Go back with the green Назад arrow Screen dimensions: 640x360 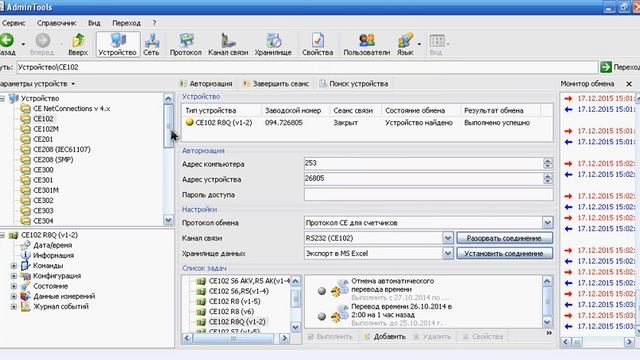[x=7, y=44]
